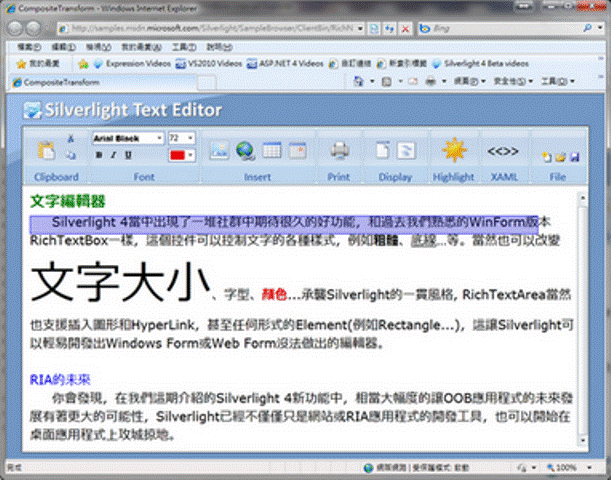The width and height of the screenshot is (611, 480).
Task: Click the 100% zoom level control
Action: (x=568, y=467)
